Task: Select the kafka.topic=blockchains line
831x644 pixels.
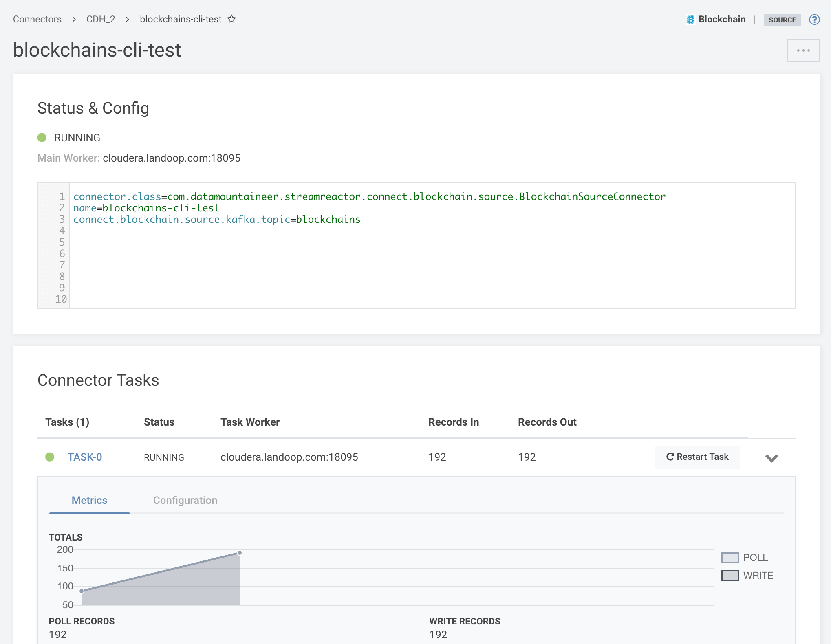Action: pos(217,219)
